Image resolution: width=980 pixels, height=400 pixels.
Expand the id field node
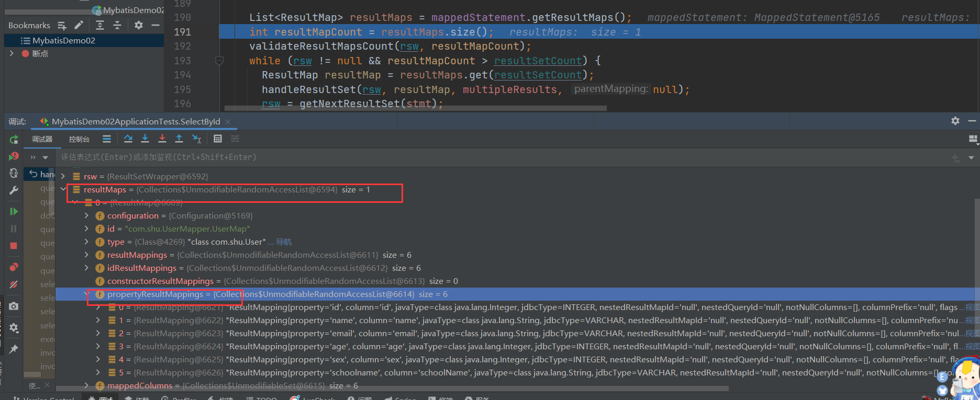pyautogui.click(x=86, y=228)
